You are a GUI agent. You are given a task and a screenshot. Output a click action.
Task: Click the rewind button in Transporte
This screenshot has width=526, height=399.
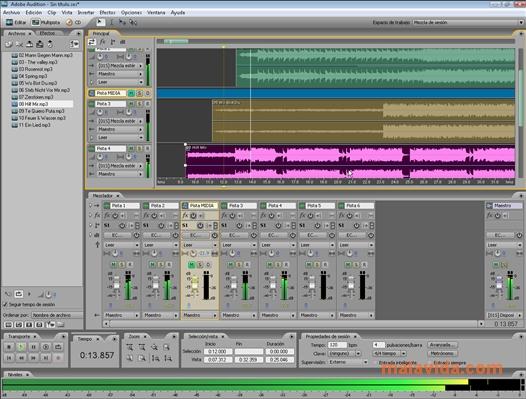click(x=21, y=358)
